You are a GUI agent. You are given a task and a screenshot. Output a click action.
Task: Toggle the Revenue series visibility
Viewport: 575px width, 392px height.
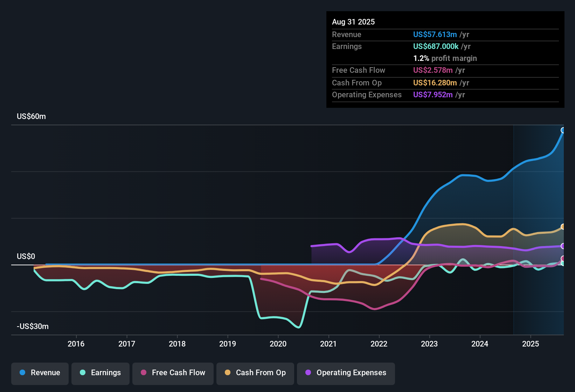[40, 373]
